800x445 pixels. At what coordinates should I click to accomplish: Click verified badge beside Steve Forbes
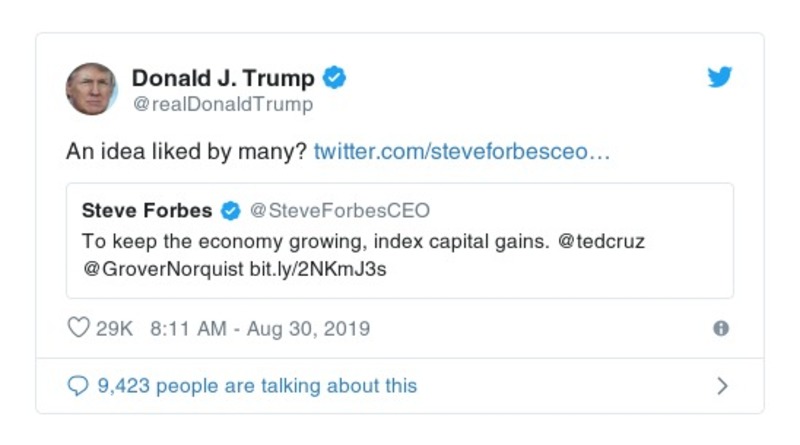231,211
